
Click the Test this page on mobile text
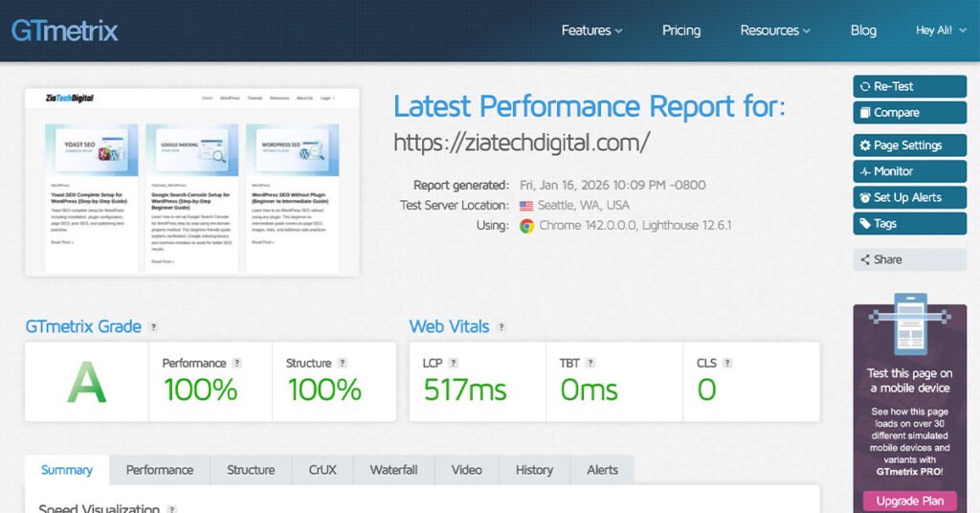click(x=909, y=381)
